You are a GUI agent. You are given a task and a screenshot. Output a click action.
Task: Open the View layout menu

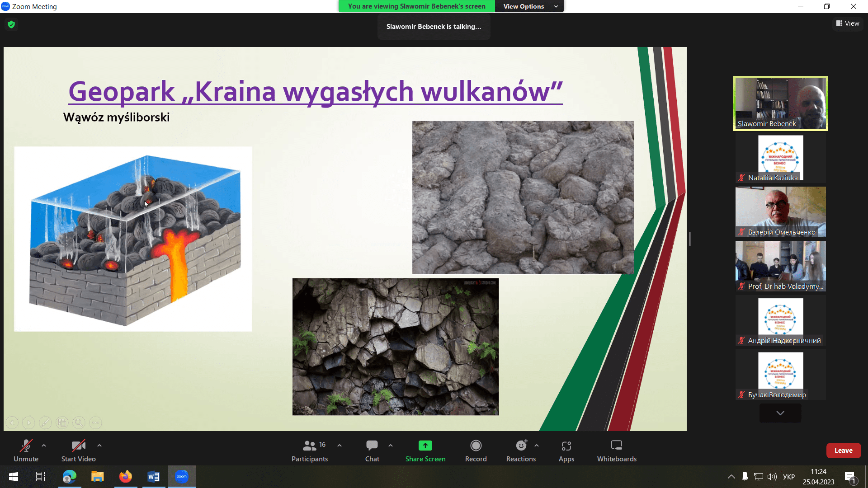[x=848, y=23]
